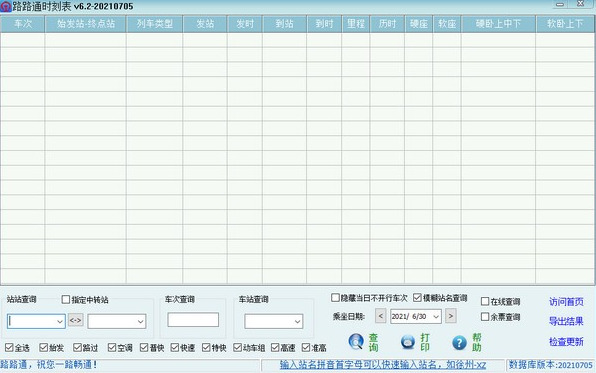This screenshot has width=596, height=373.
Task: Click the 到时 column header
Action: pos(324,24)
